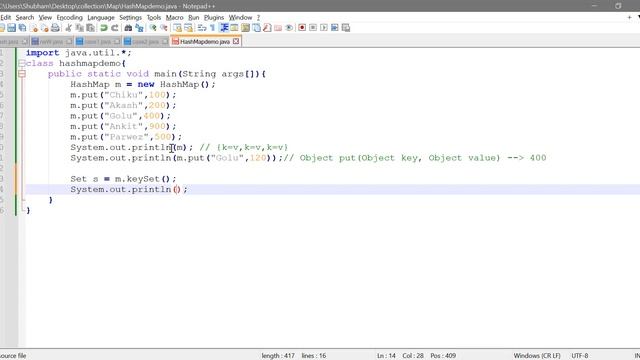Open the Run menu
The height and width of the screenshot is (360, 640).
click(194, 18)
